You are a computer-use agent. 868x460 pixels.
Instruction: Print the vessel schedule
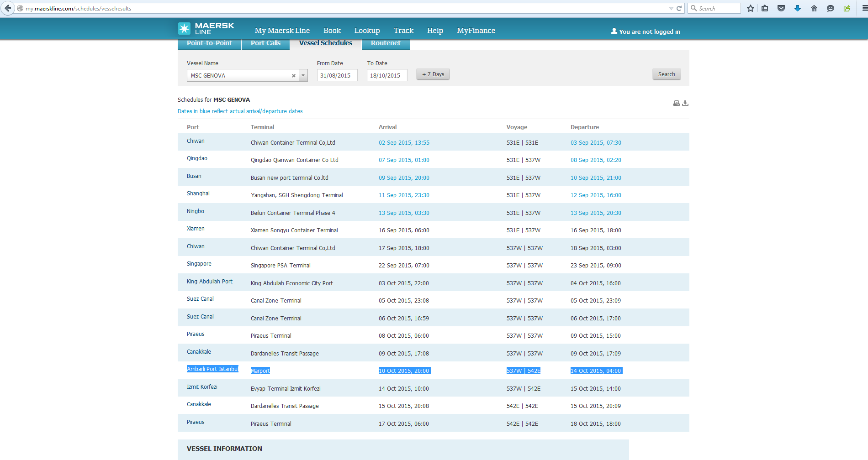[676, 103]
